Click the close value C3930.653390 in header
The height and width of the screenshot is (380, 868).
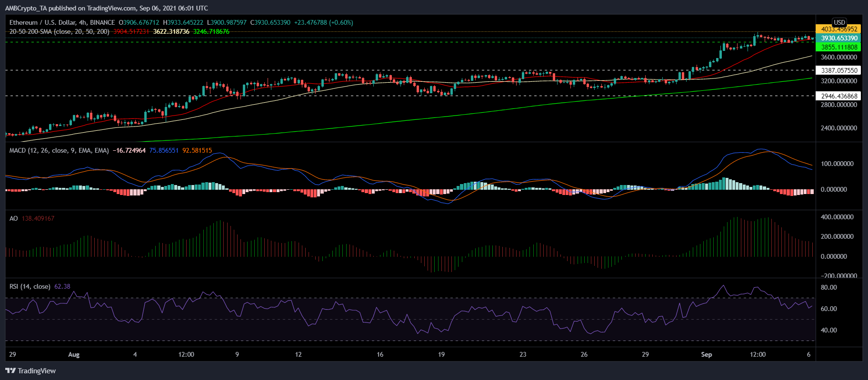point(271,22)
